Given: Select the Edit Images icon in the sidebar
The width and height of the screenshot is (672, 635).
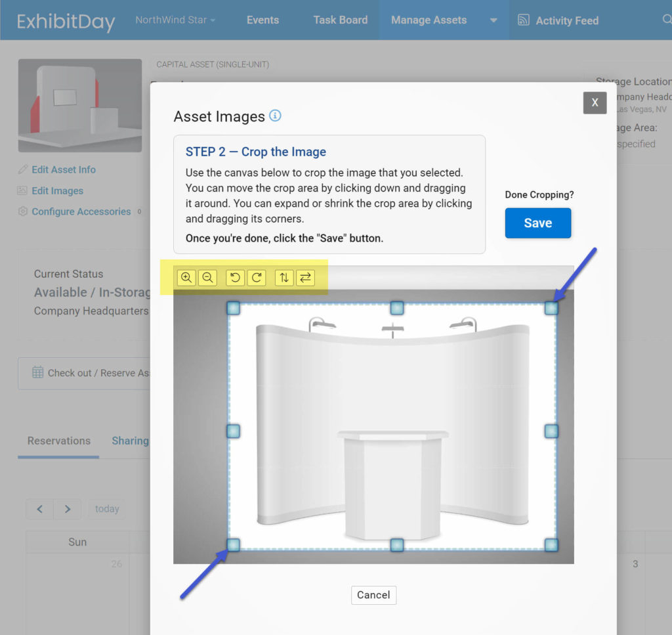Looking at the screenshot, I should point(22,190).
